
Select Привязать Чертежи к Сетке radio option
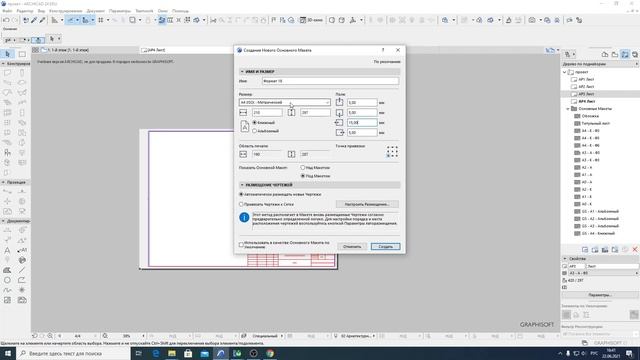241,204
